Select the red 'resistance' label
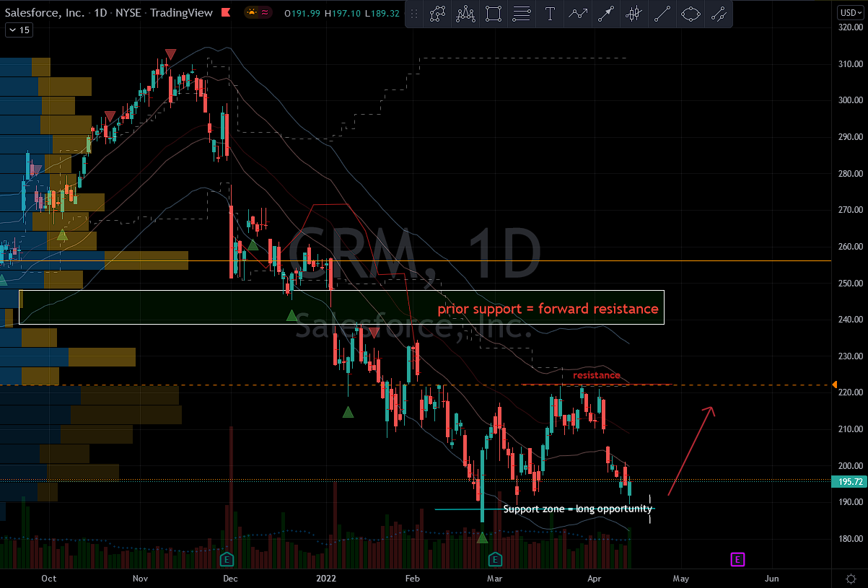Image resolution: width=868 pixels, height=588 pixels. click(597, 375)
